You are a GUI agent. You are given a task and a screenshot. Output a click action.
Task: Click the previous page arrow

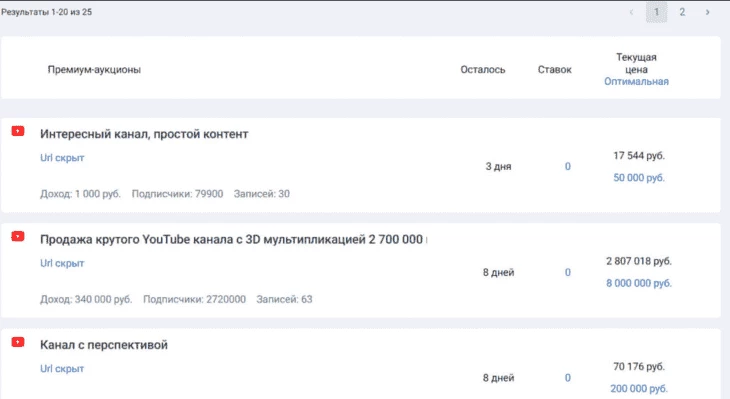[631, 12]
